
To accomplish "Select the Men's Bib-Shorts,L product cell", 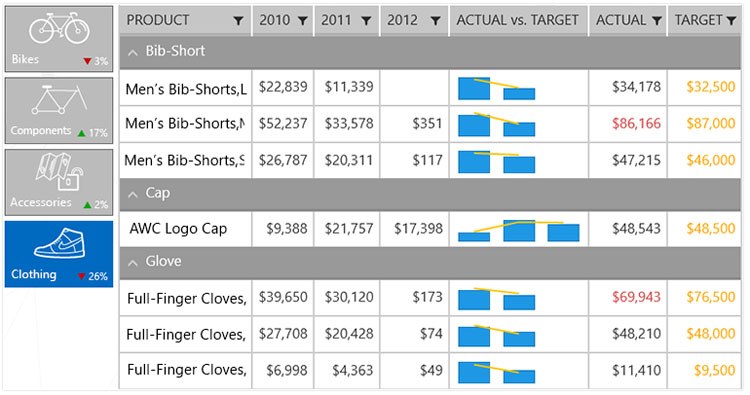I will [x=186, y=88].
